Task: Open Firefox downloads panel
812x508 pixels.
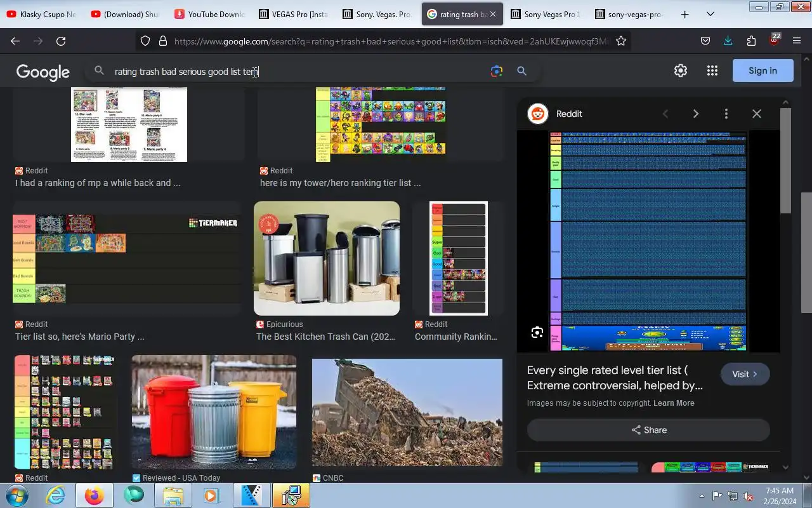Action: tap(728, 41)
